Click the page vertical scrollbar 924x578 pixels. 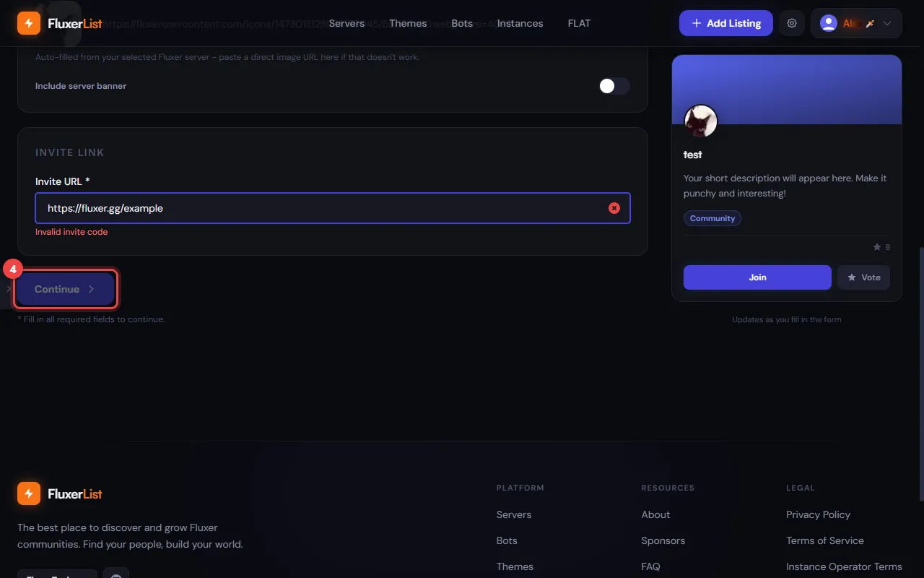920,374
